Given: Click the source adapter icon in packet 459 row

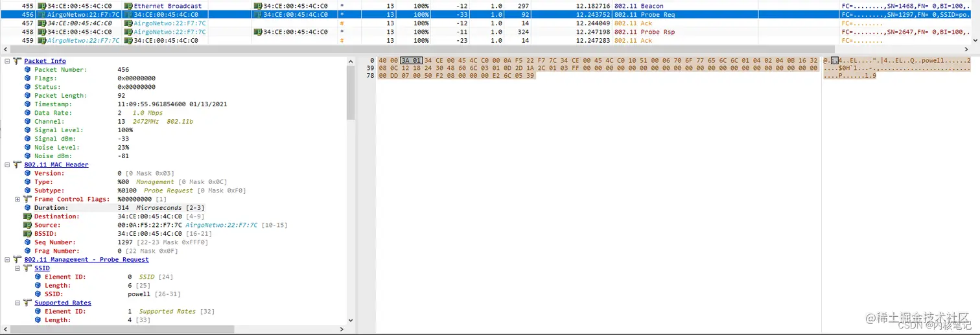Looking at the screenshot, I should point(42,40).
